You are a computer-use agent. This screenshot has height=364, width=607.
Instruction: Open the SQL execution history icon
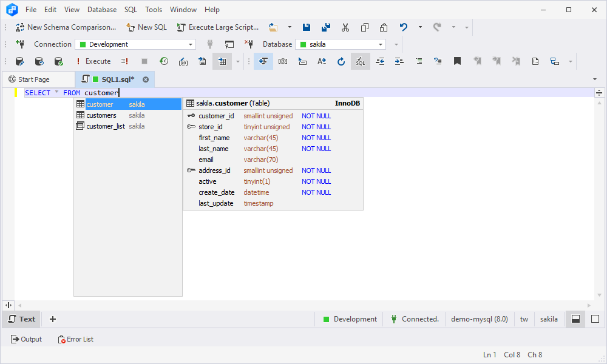pyautogui.click(x=164, y=61)
